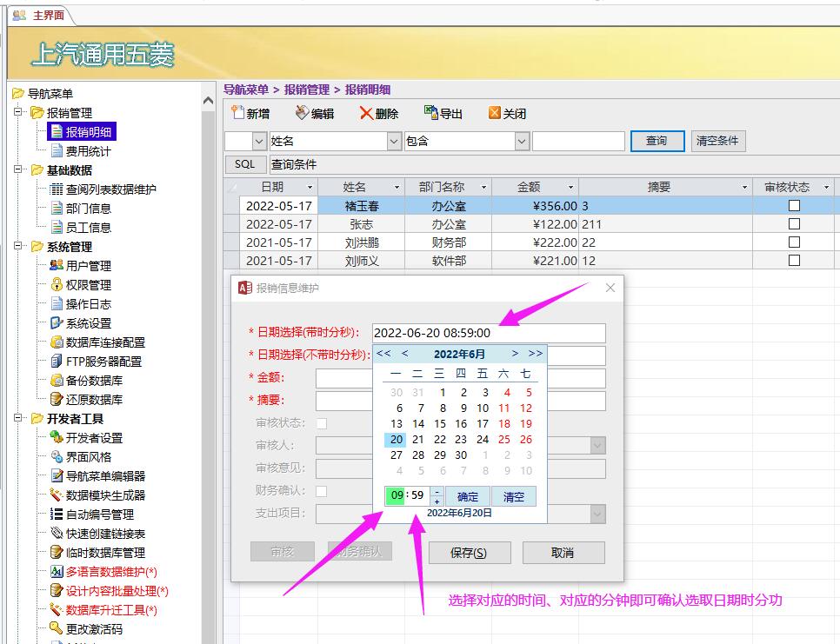840x644 pixels.
Task: Open 员工信息 document icon
Action: coord(57,228)
